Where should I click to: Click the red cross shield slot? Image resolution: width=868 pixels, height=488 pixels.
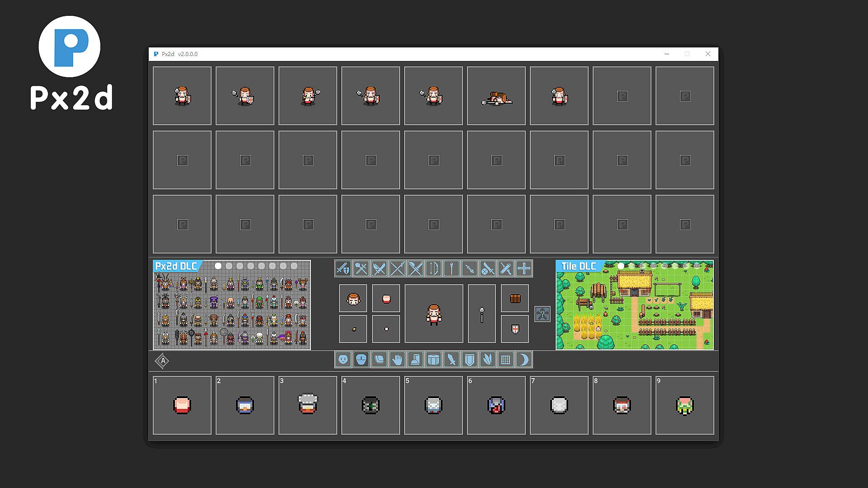click(x=515, y=329)
